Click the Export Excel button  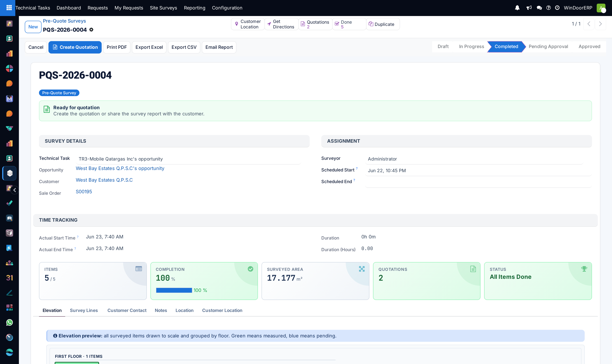[149, 47]
